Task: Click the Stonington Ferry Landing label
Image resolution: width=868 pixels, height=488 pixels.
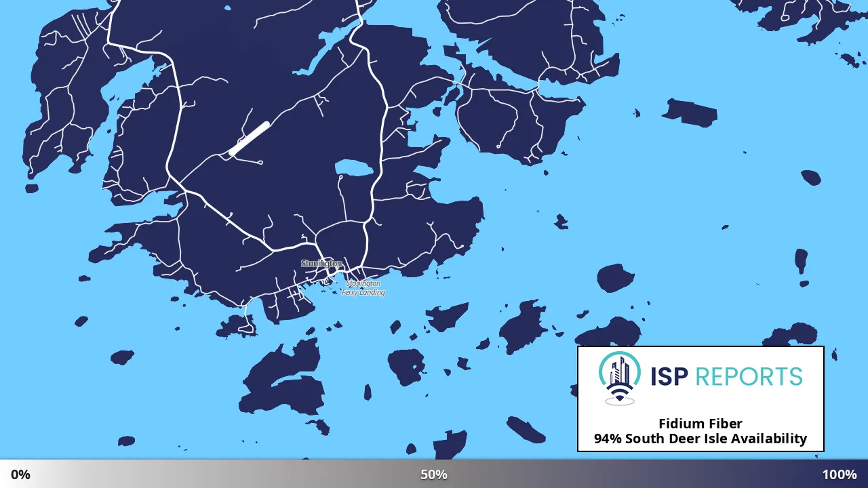Action: tap(363, 288)
